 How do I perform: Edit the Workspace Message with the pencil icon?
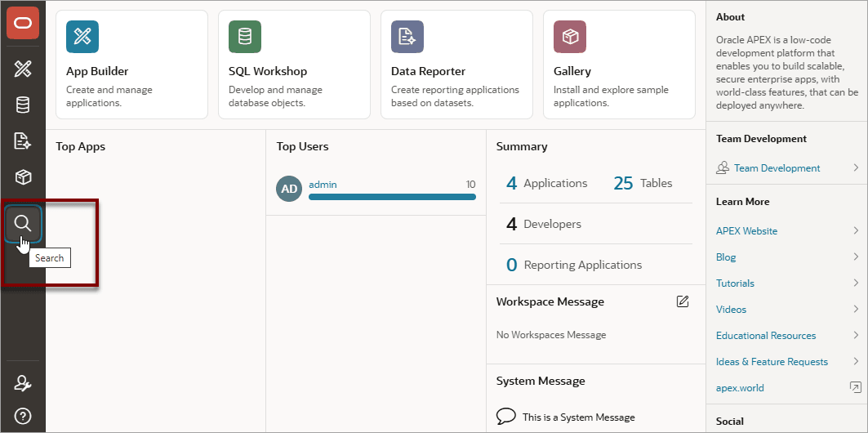coord(683,301)
